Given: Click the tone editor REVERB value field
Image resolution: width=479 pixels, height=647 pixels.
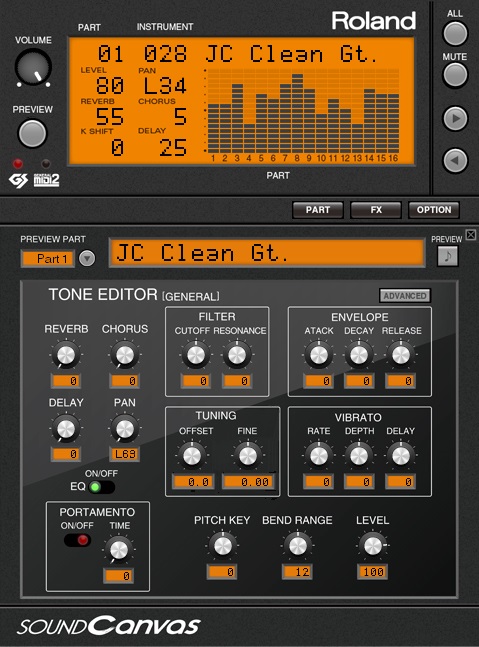Looking at the screenshot, I should point(66,381).
